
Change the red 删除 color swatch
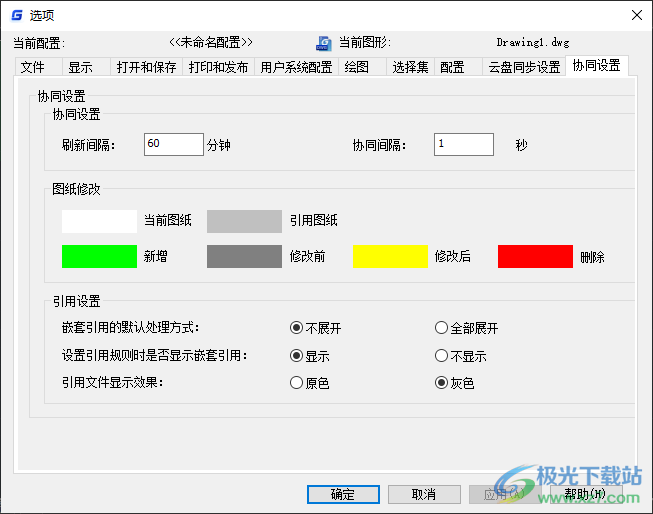(x=535, y=256)
